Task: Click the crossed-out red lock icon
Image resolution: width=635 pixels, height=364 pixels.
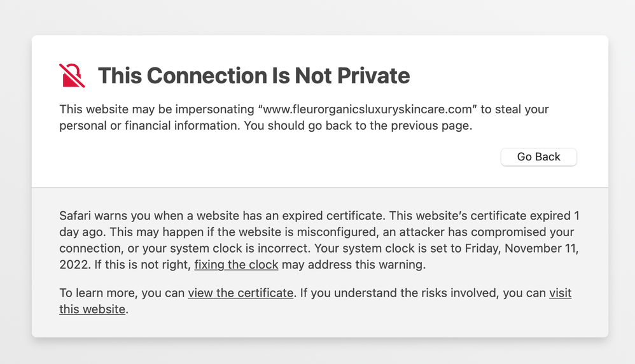Action: [x=72, y=76]
